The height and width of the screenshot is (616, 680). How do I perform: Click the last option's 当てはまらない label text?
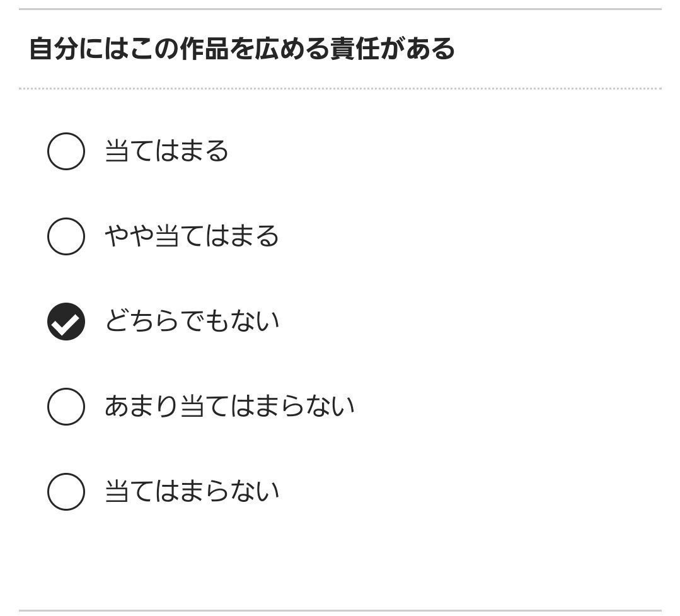[192, 492]
